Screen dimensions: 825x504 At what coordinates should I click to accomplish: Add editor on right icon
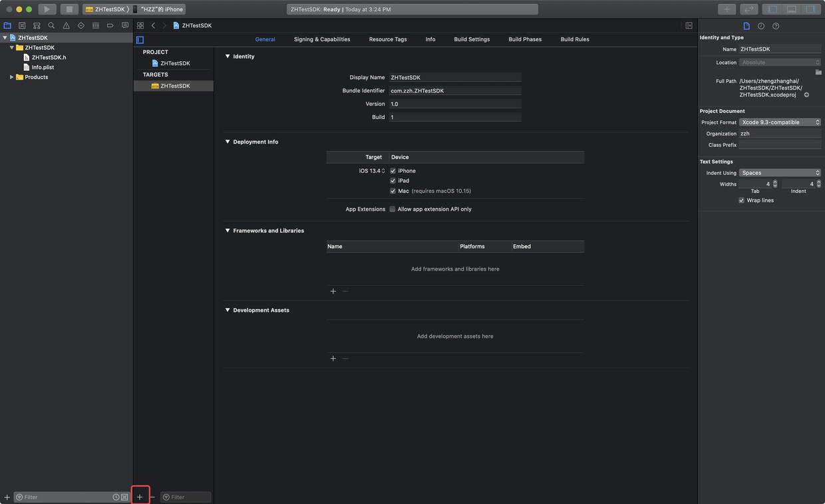[689, 25]
